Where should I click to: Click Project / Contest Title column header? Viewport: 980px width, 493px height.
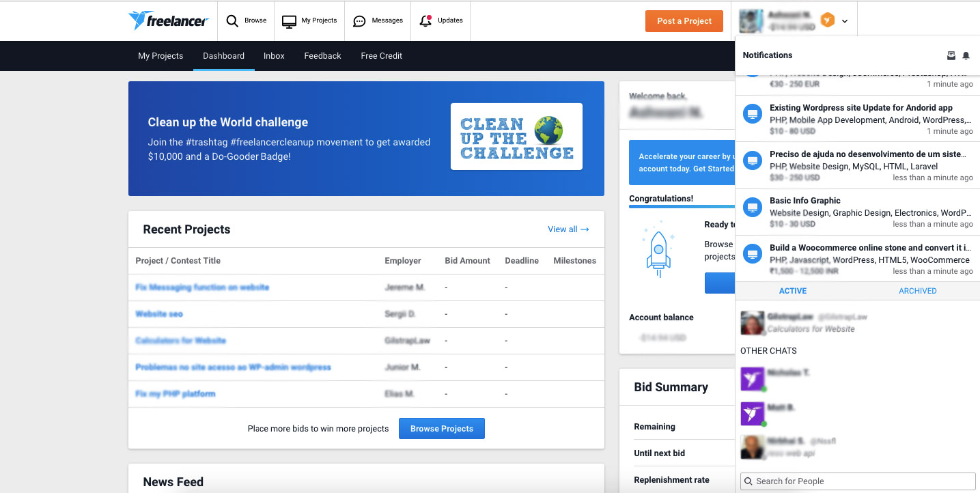(x=178, y=261)
